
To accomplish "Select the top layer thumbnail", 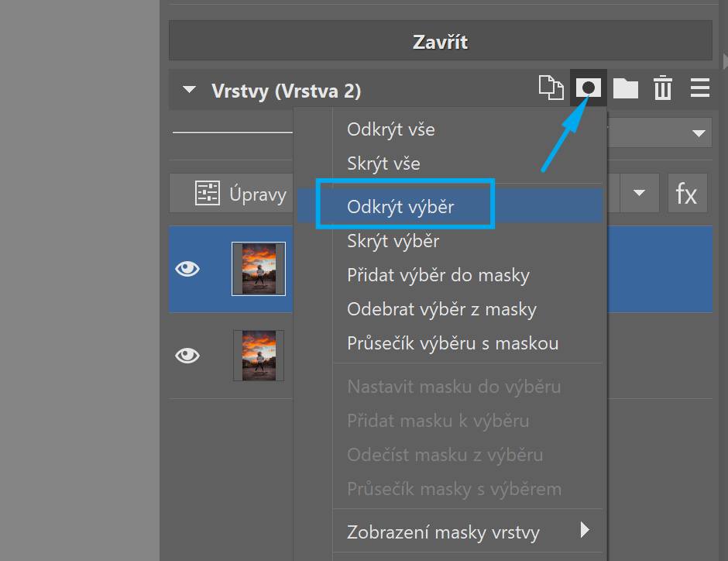I will point(259,269).
